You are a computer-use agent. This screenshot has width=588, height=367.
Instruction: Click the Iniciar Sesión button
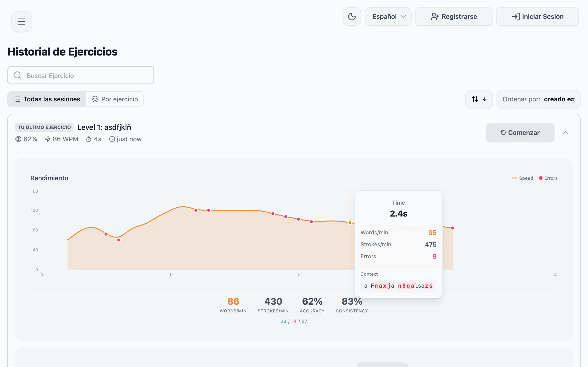[x=537, y=17]
